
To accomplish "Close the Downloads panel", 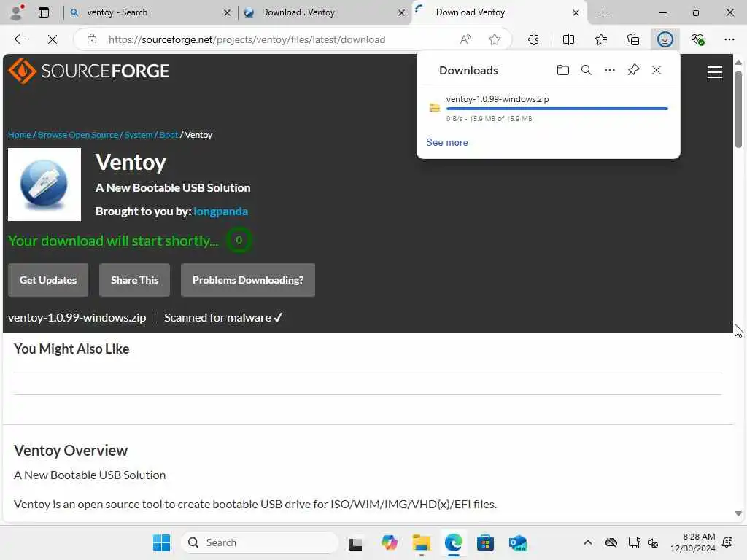I will [x=657, y=71].
